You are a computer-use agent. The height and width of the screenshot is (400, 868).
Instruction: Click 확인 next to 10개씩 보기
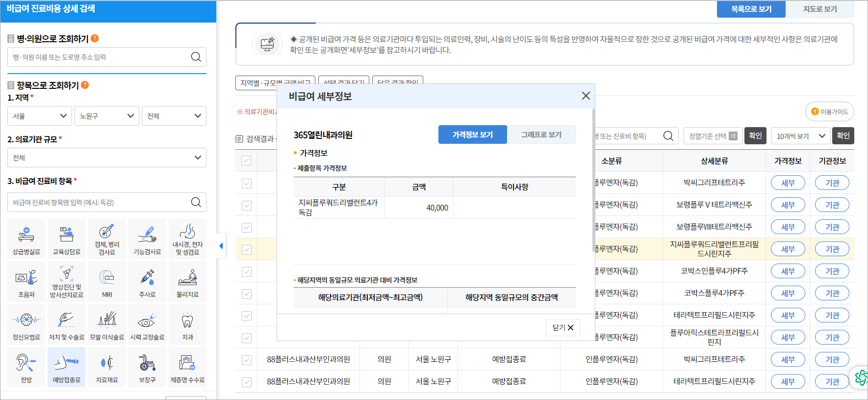(x=843, y=136)
